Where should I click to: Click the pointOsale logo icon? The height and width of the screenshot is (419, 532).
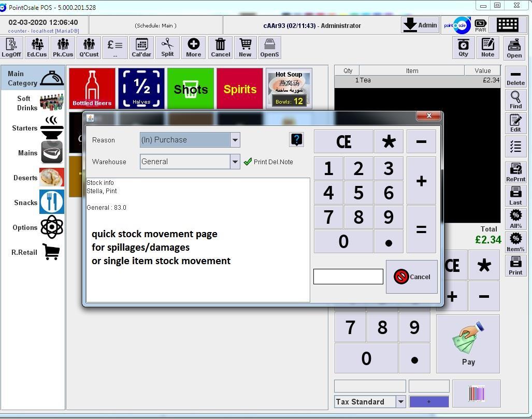[x=456, y=25]
